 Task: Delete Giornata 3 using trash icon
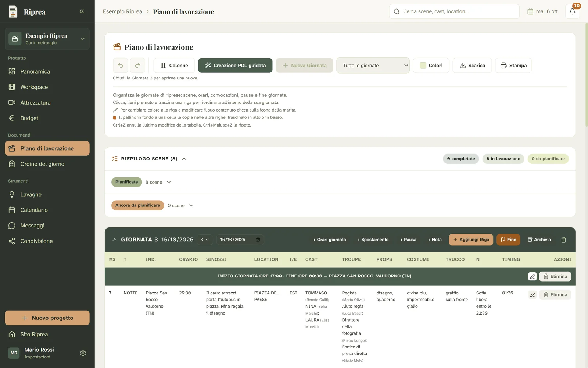[x=563, y=240]
